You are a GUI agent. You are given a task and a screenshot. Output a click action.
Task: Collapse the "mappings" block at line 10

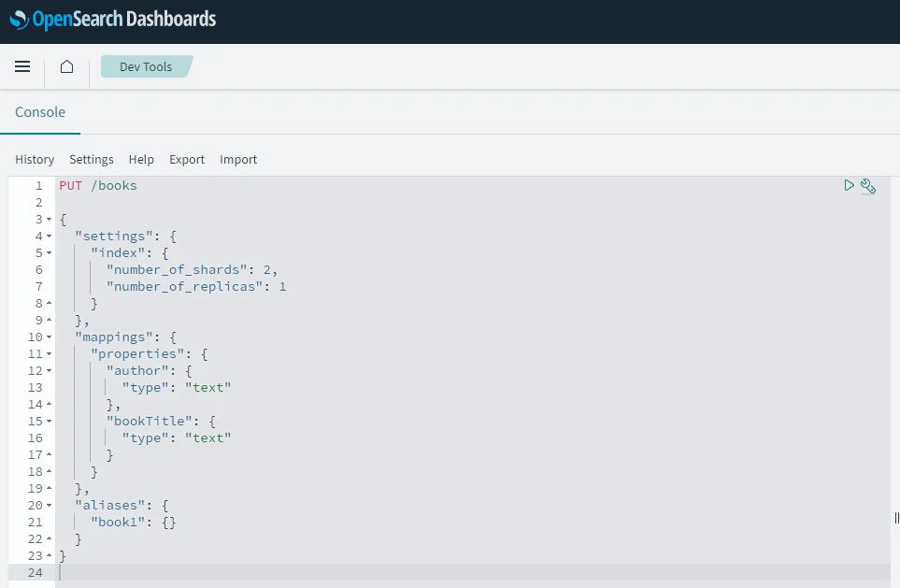(49, 337)
